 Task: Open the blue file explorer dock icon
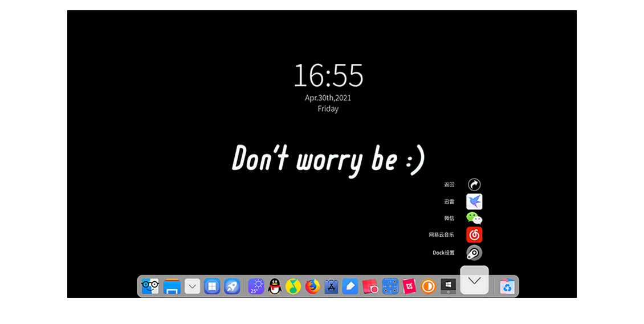pyautogui.click(x=172, y=286)
